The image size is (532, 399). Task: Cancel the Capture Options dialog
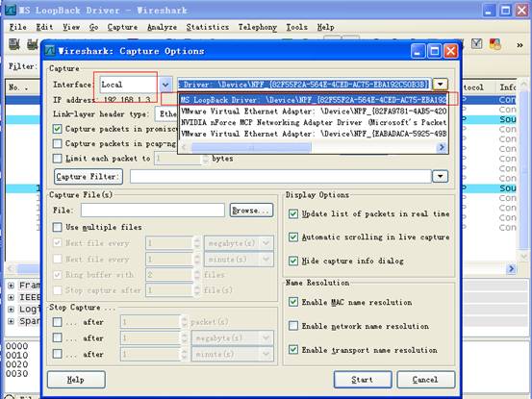click(x=426, y=380)
